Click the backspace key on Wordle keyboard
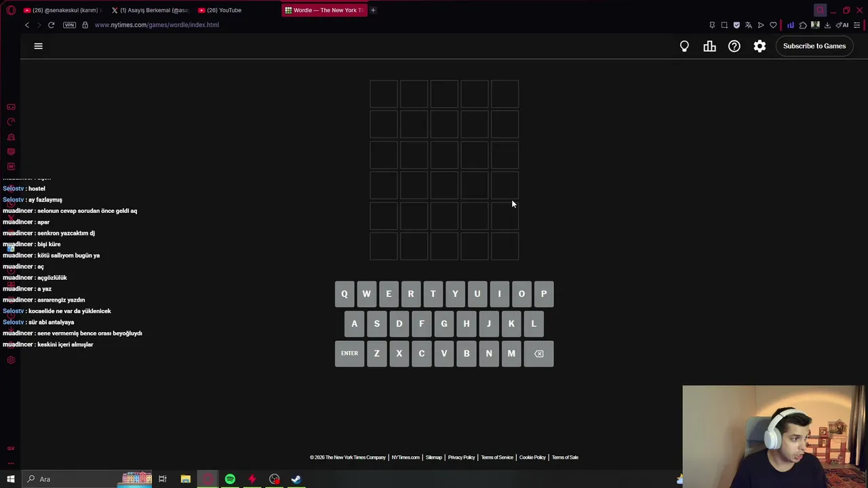 538,354
